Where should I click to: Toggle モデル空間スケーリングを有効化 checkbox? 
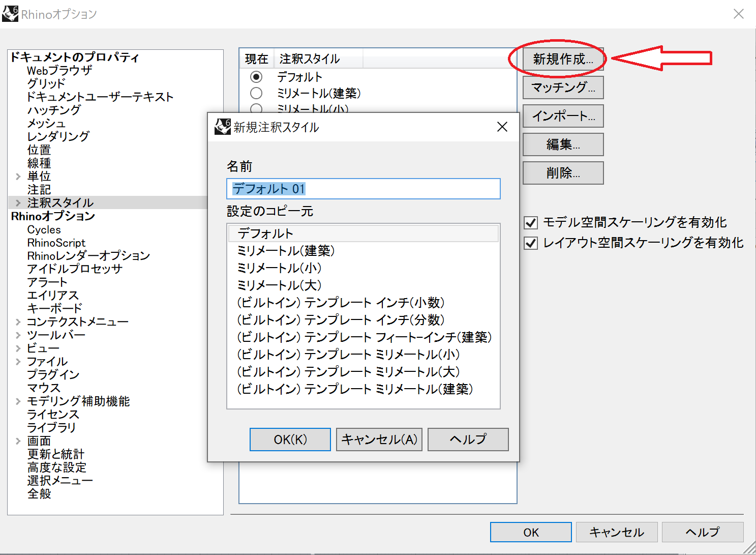click(x=531, y=223)
